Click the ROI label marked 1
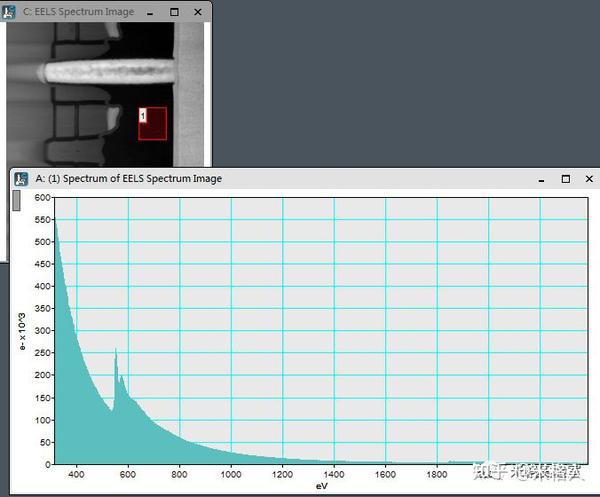This screenshot has width=600, height=497. (x=143, y=115)
